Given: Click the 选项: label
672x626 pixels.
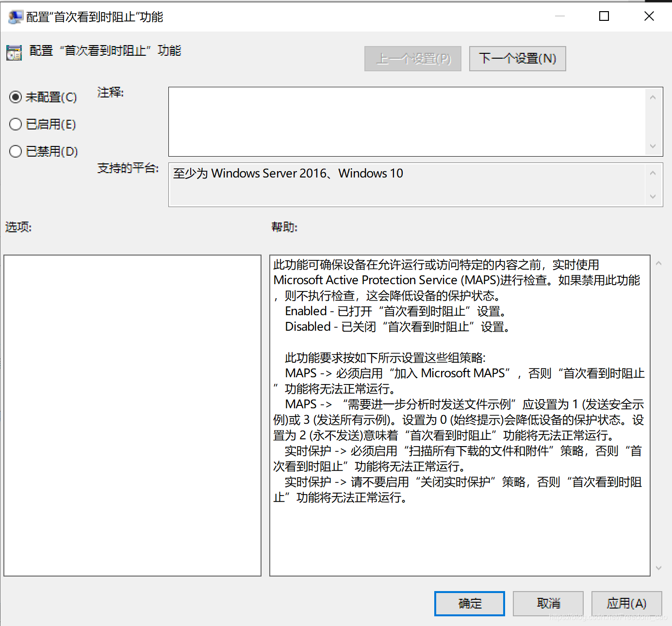Looking at the screenshot, I should point(18,227).
